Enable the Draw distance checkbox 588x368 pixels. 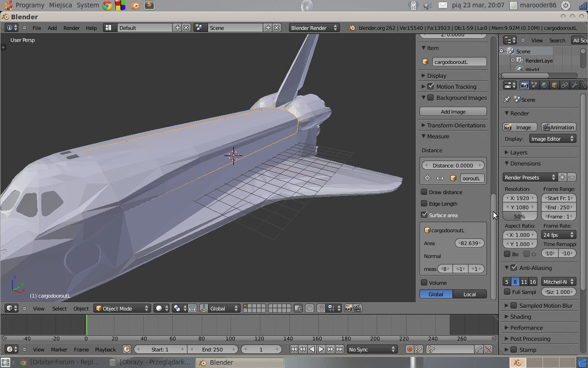(x=424, y=192)
